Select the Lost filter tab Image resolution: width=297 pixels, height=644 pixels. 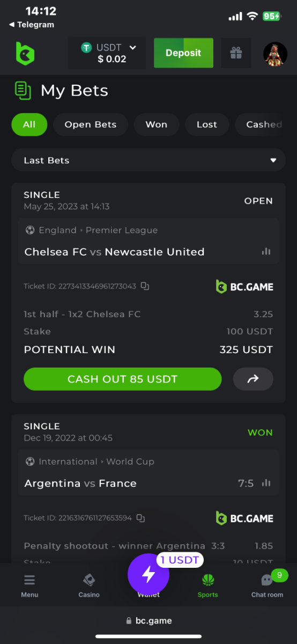[x=207, y=125]
